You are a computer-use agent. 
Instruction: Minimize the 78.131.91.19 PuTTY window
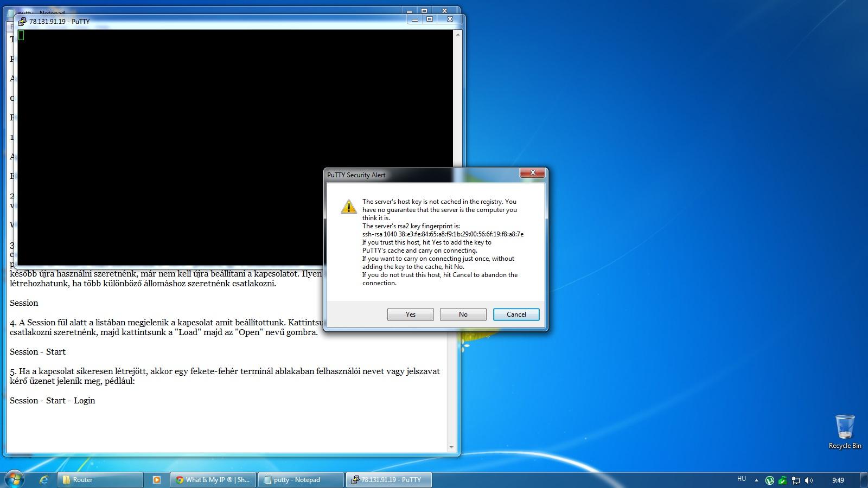point(414,20)
